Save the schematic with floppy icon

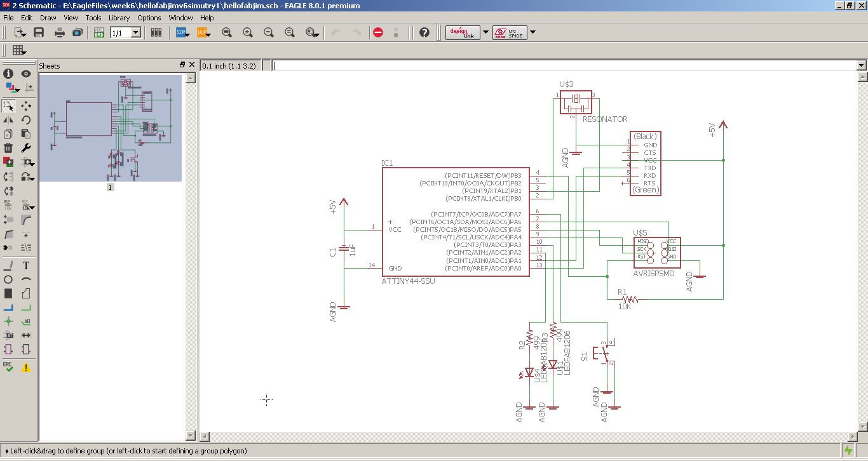pyautogui.click(x=39, y=32)
